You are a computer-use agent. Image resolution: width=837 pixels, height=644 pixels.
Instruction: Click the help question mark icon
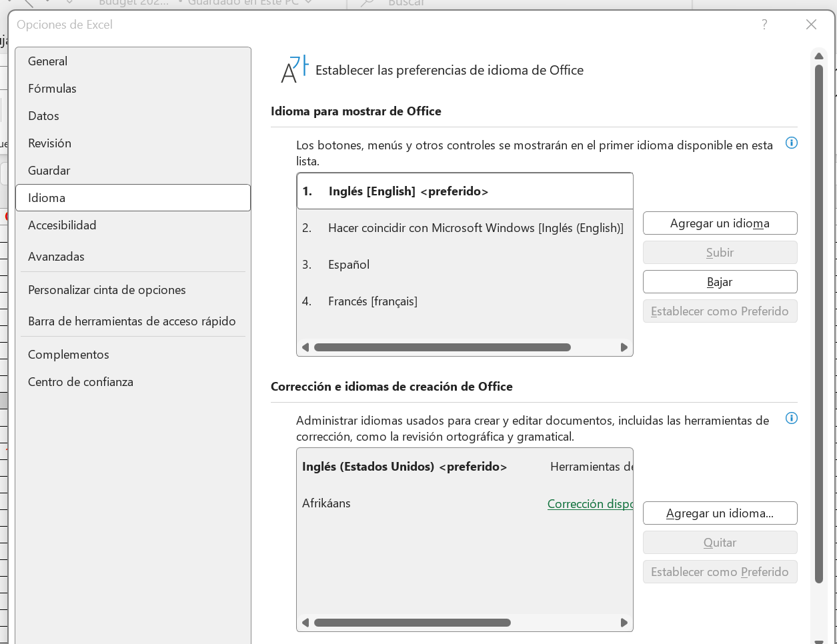tap(764, 25)
